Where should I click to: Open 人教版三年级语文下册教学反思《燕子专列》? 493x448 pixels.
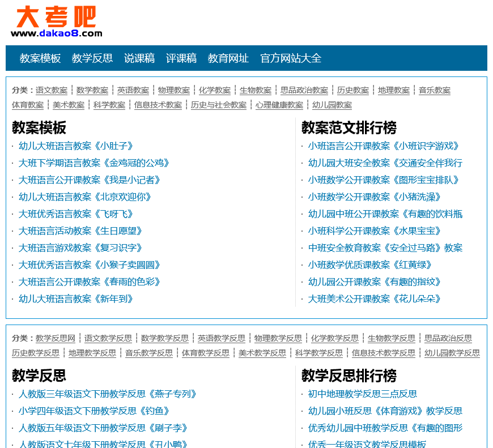coord(108,394)
